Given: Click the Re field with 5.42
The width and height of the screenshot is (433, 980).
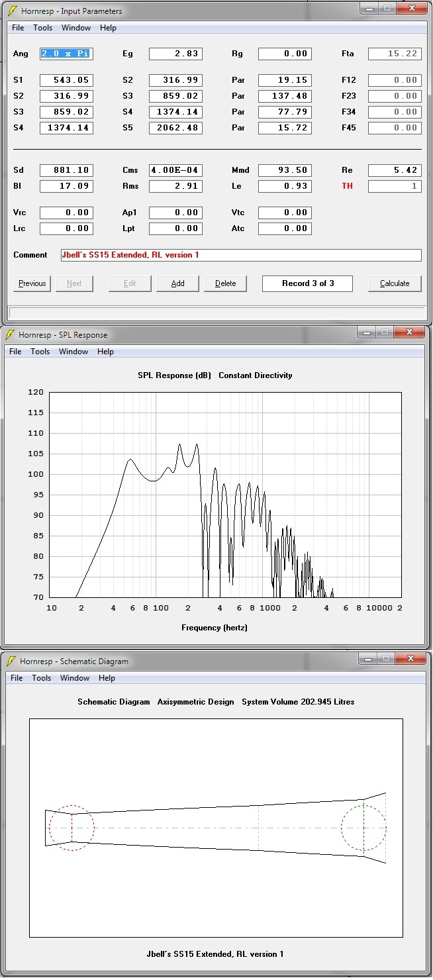Looking at the screenshot, I should tap(395, 170).
